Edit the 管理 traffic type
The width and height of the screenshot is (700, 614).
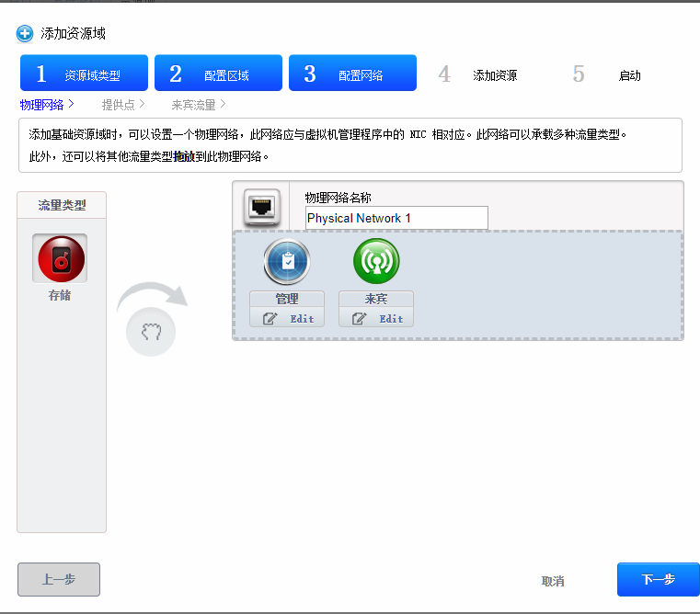tap(287, 319)
